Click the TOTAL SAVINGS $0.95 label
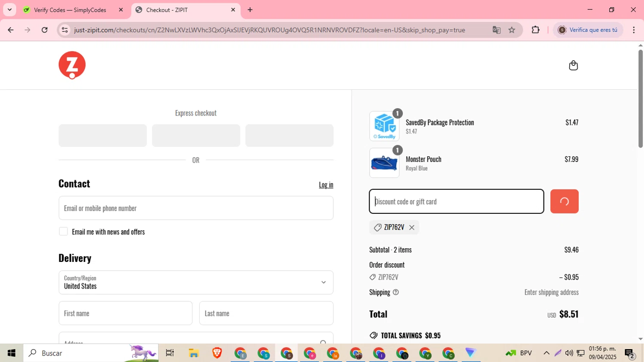The image size is (644, 362). click(x=411, y=336)
